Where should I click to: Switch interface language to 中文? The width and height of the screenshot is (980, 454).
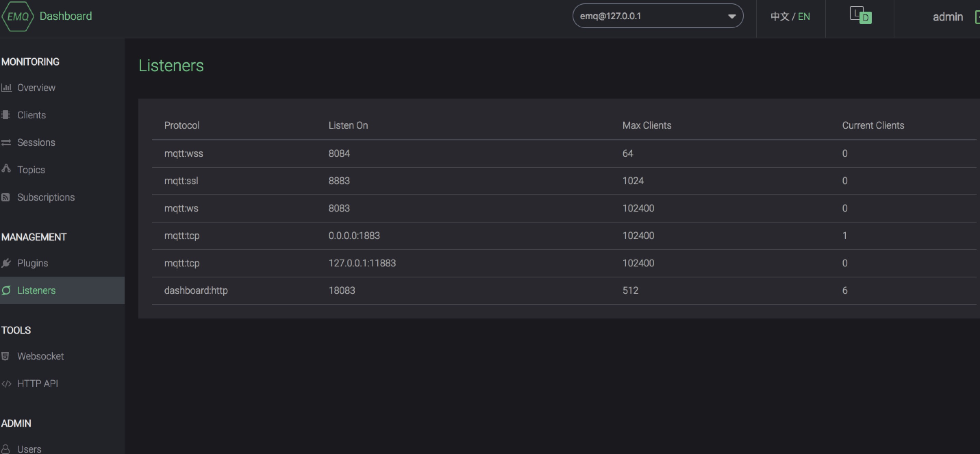[779, 16]
